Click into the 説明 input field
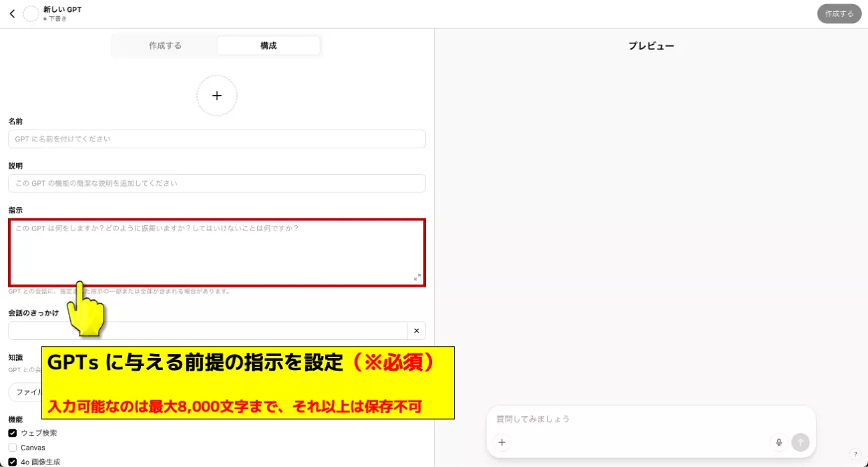Screen dimensions: 868x467 (217, 183)
